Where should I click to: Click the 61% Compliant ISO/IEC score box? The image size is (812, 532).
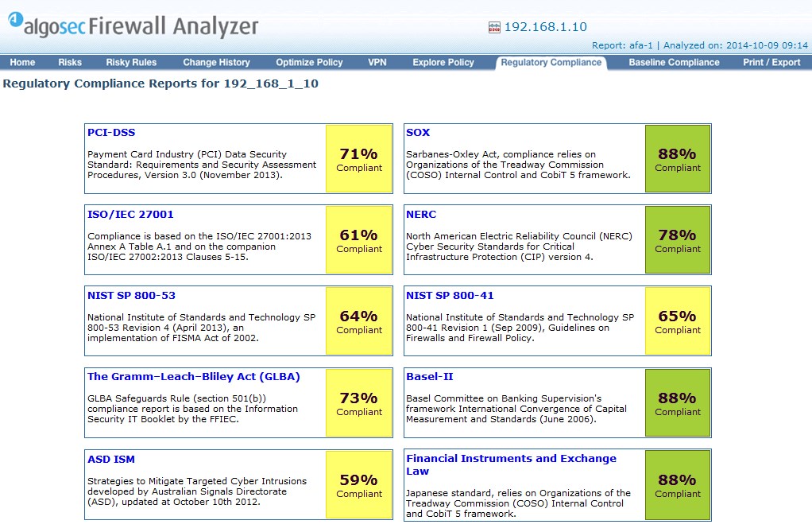(359, 240)
